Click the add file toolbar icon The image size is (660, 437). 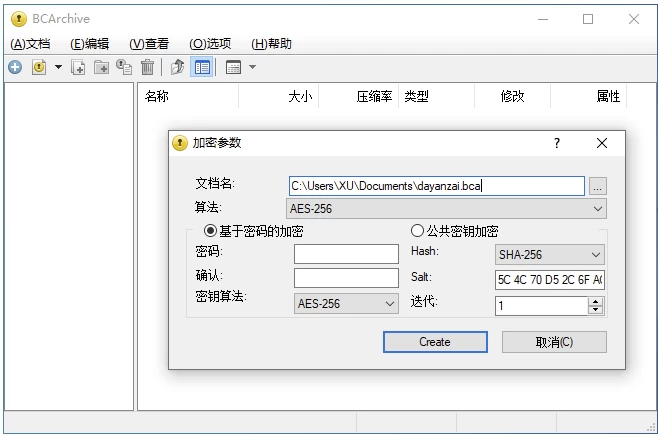pos(78,67)
